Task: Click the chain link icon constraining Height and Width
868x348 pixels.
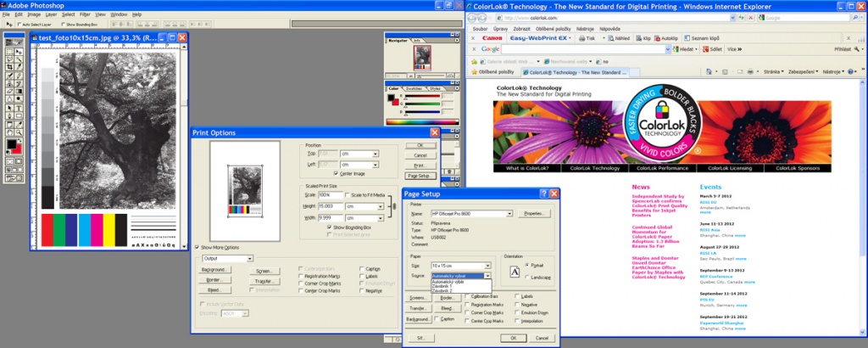Action: (395, 206)
